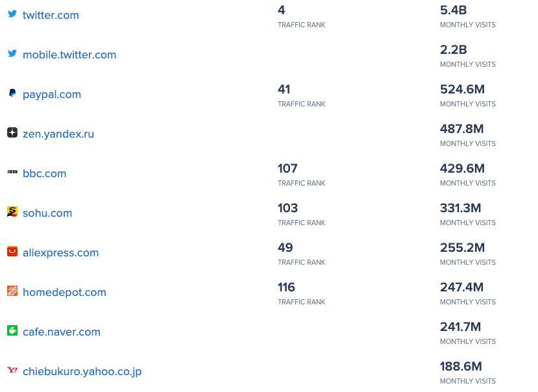Click the Naver Cafe green icon

pos(12,330)
